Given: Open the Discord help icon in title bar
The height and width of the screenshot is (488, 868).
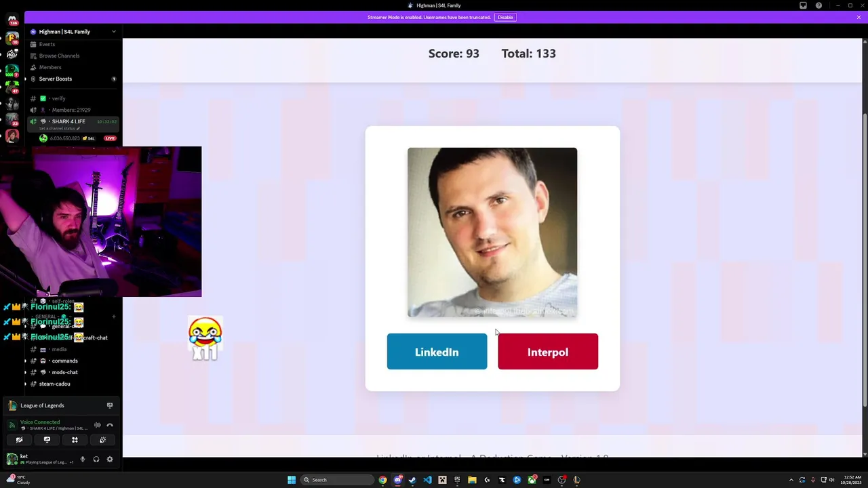Looking at the screenshot, I should (818, 5).
